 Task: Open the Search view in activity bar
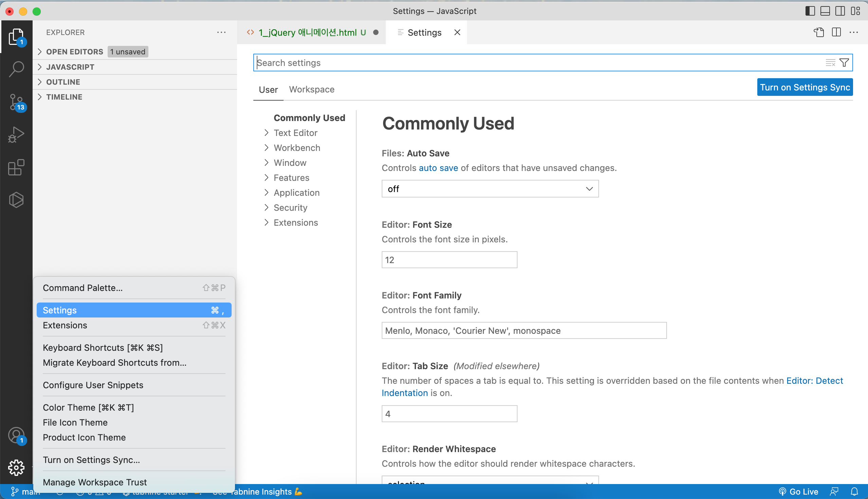(x=16, y=69)
